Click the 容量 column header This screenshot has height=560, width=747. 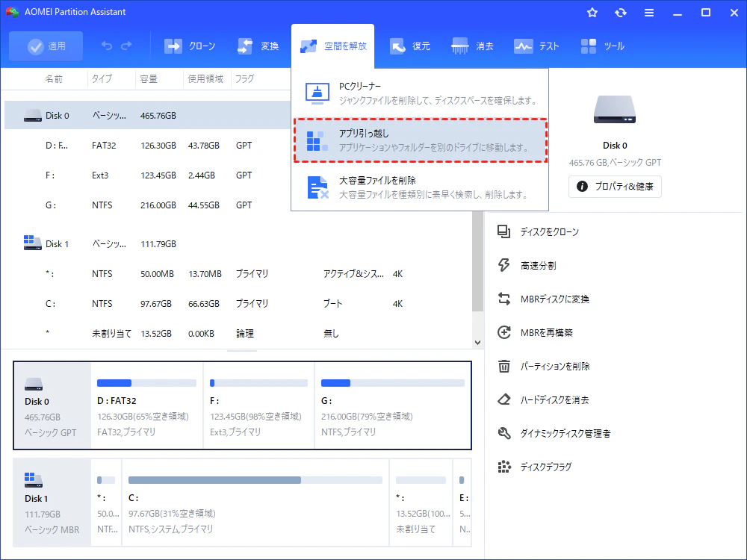pos(149,79)
